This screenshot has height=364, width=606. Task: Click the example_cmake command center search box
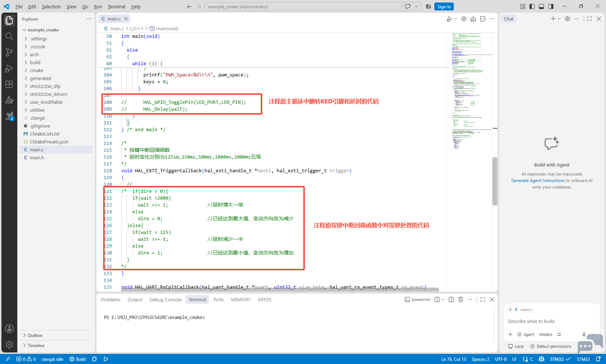[x=303, y=6]
